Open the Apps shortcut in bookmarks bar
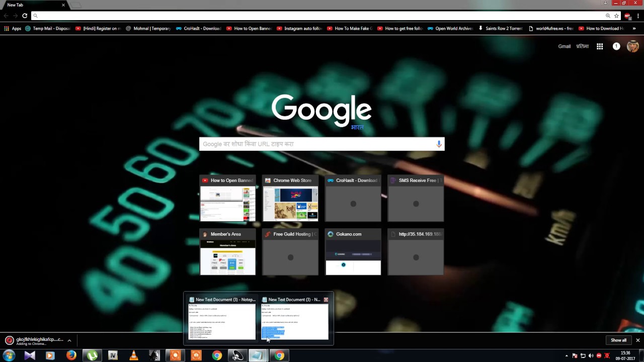The image size is (644, 362). [x=13, y=29]
